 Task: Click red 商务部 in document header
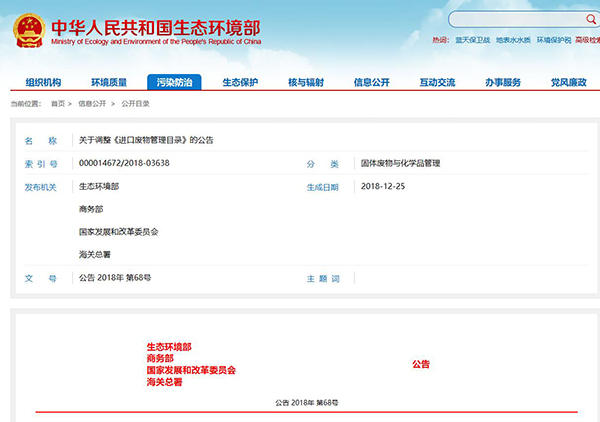[160, 358]
